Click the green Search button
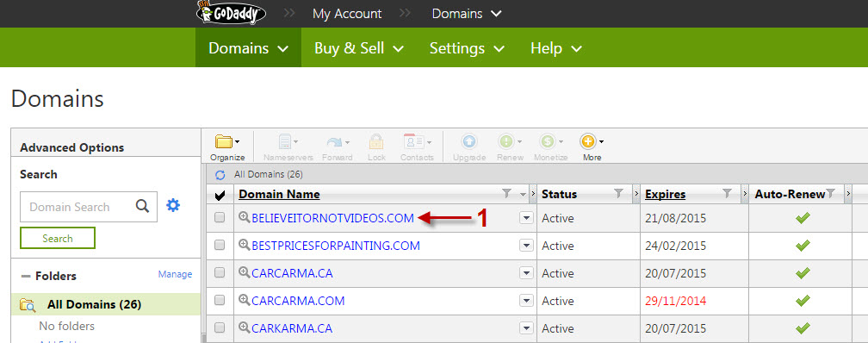The width and height of the screenshot is (868, 343). tap(58, 238)
